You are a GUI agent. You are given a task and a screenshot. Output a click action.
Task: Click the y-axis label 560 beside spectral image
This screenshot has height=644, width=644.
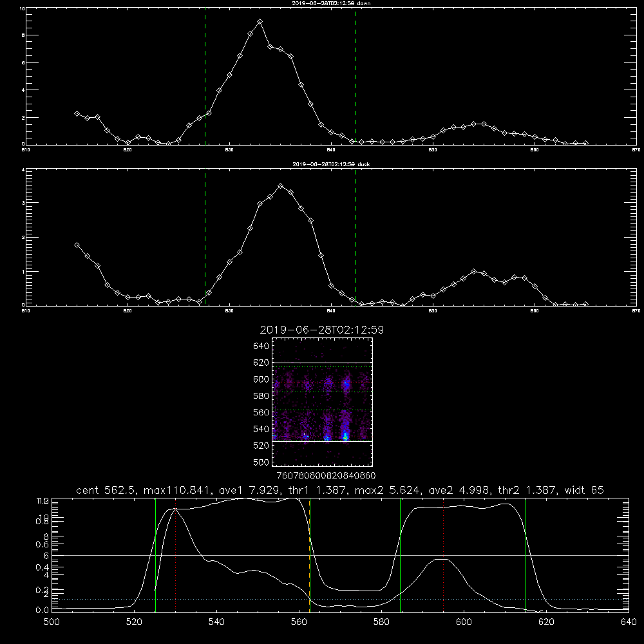(261, 412)
